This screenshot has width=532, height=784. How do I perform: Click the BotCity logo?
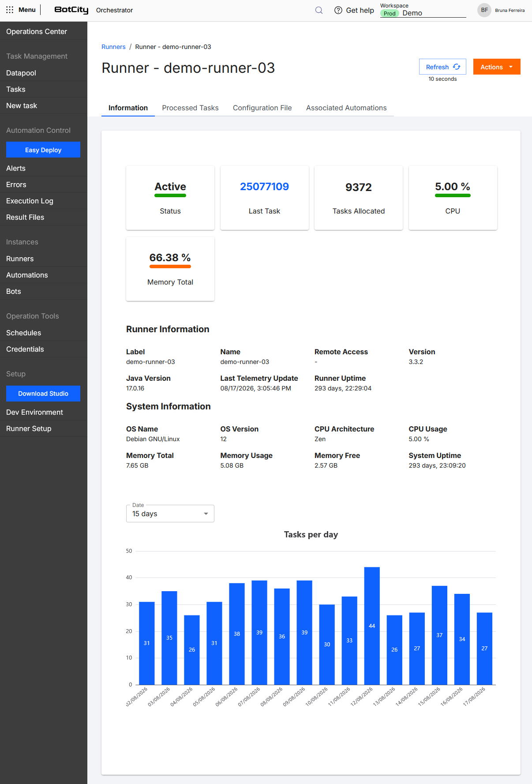(x=71, y=10)
